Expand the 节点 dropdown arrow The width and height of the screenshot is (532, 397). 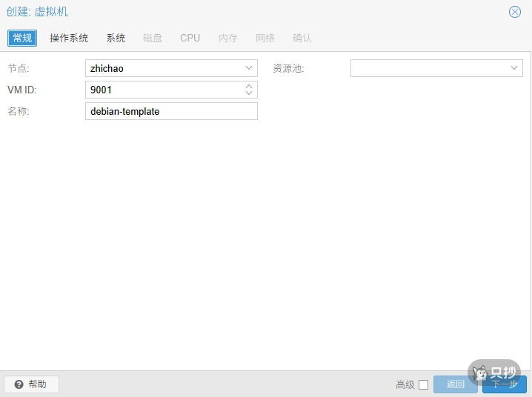(249, 68)
